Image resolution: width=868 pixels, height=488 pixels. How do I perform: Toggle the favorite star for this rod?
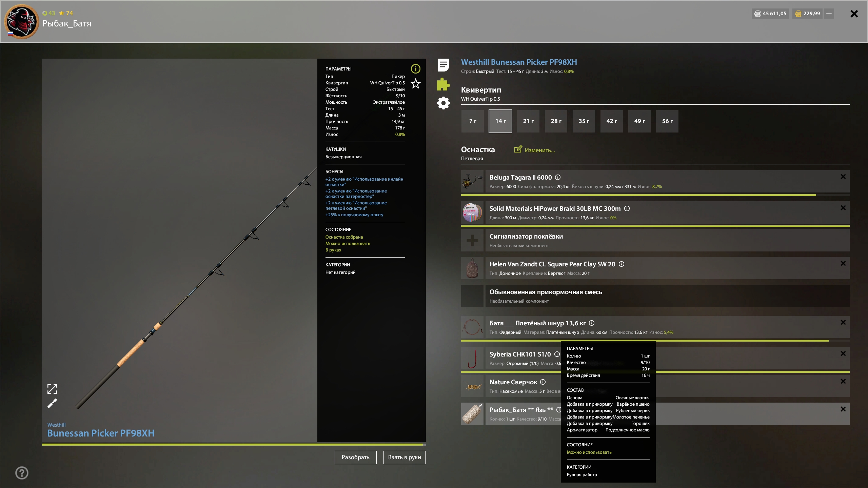point(415,83)
